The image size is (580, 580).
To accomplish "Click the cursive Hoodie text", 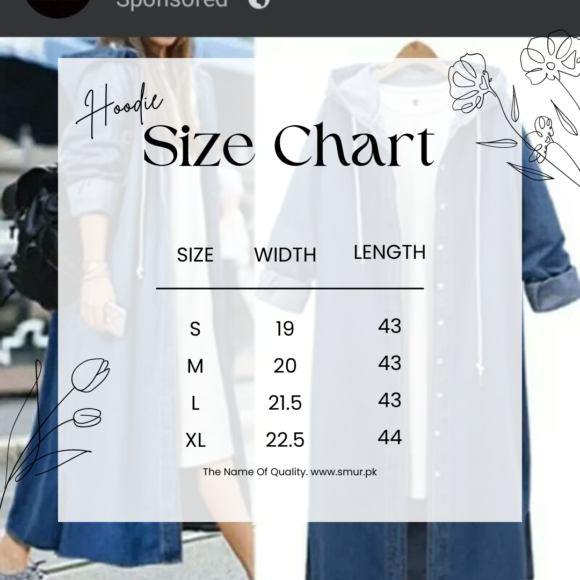I will click(119, 110).
